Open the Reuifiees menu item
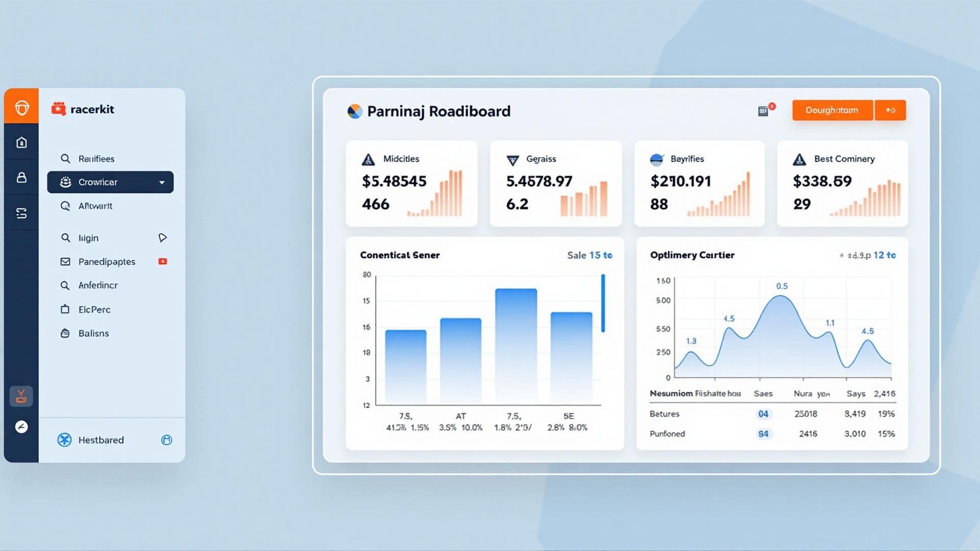This screenshot has height=551, width=980. tap(96, 159)
